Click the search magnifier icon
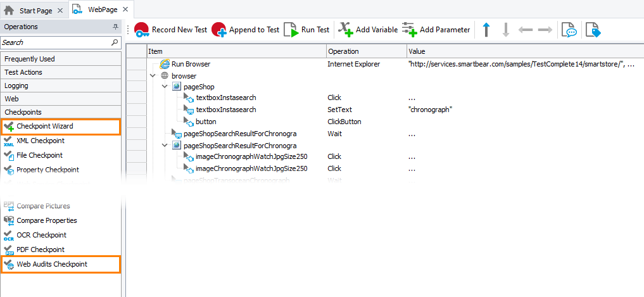 (115, 42)
